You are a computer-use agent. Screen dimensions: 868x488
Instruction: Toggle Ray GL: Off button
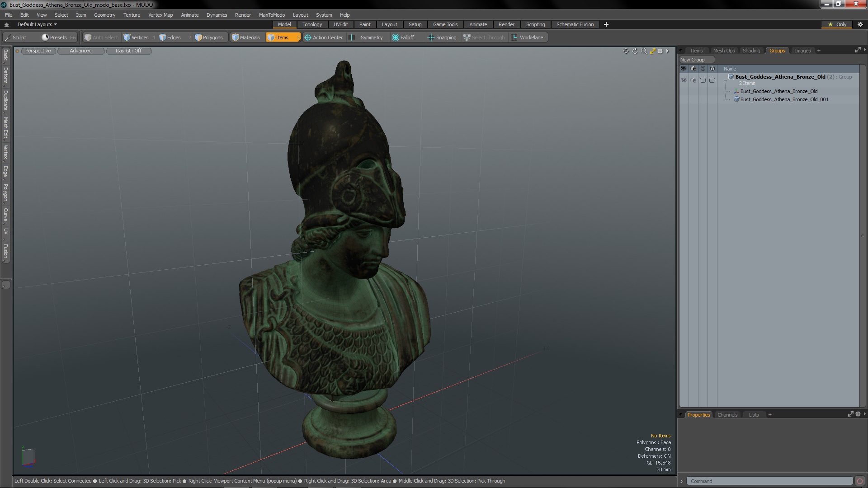[128, 51]
